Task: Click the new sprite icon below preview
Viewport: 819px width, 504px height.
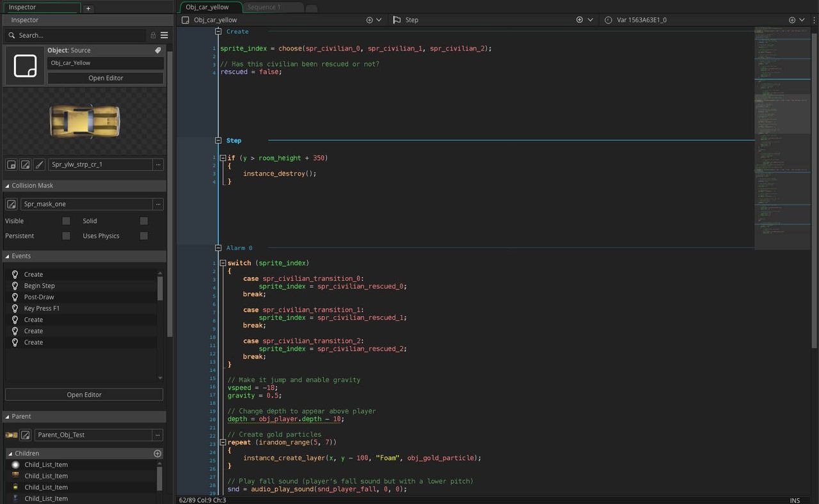Action: pos(12,164)
